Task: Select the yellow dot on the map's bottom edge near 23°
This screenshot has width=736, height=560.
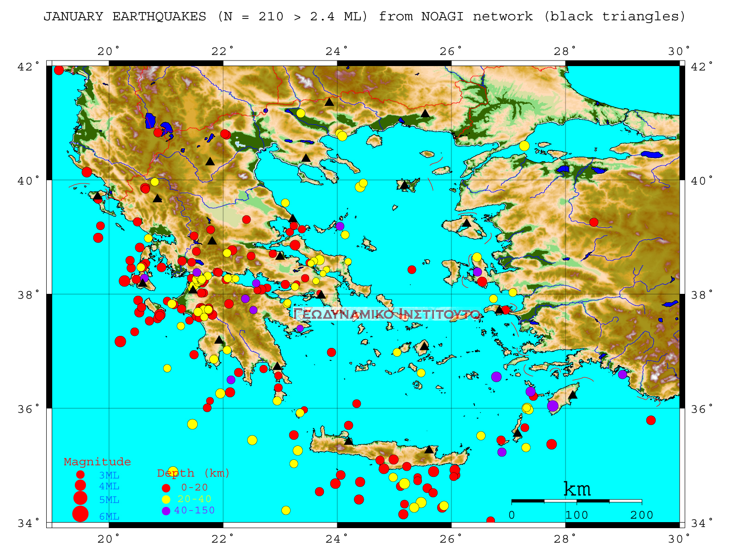Action: click(286, 510)
